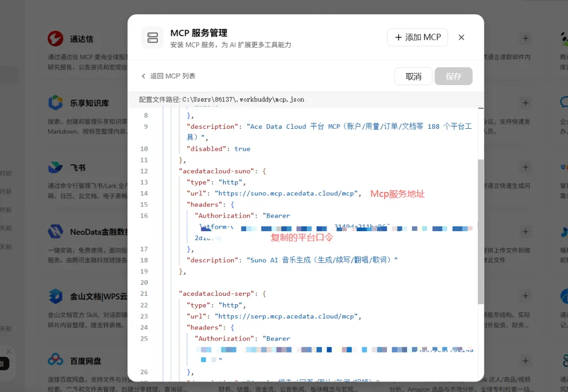Click the suno.mcp.acedata.cloud URL line
This screenshot has width=568, height=392.
pos(274,193)
